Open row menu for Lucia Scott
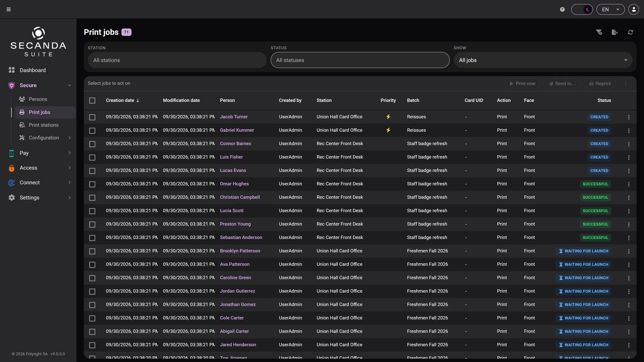This screenshot has width=644, height=362. tap(629, 211)
